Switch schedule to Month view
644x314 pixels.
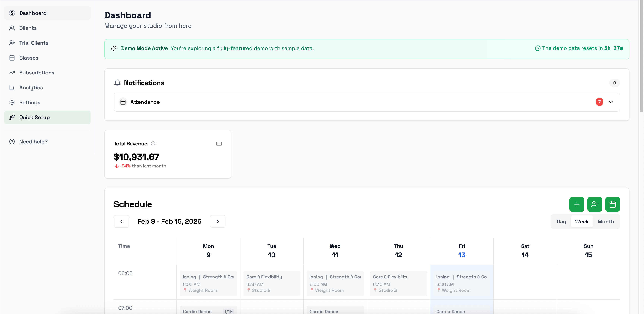[x=606, y=221]
